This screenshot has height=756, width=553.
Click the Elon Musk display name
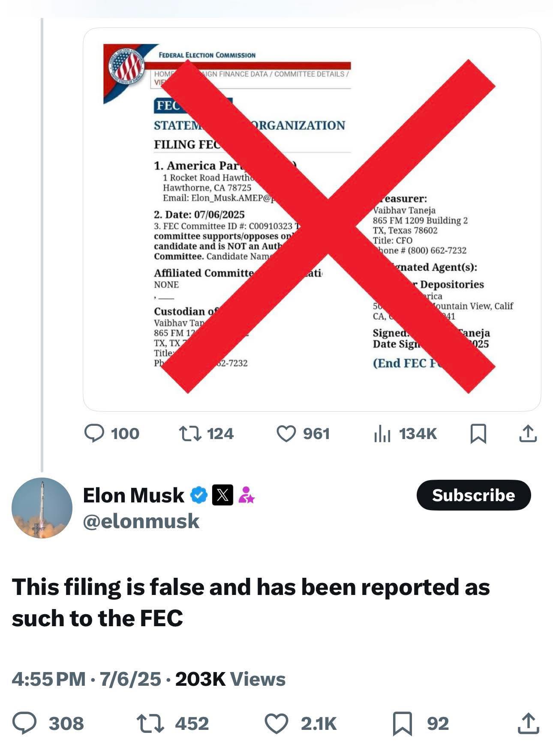[x=133, y=495]
